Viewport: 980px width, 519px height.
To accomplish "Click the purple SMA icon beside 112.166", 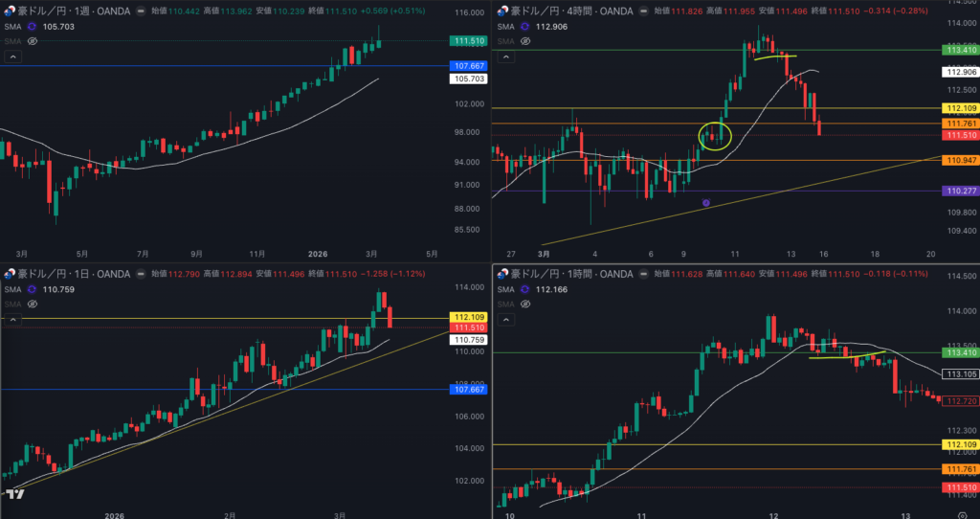I will click(x=525, y=289).
